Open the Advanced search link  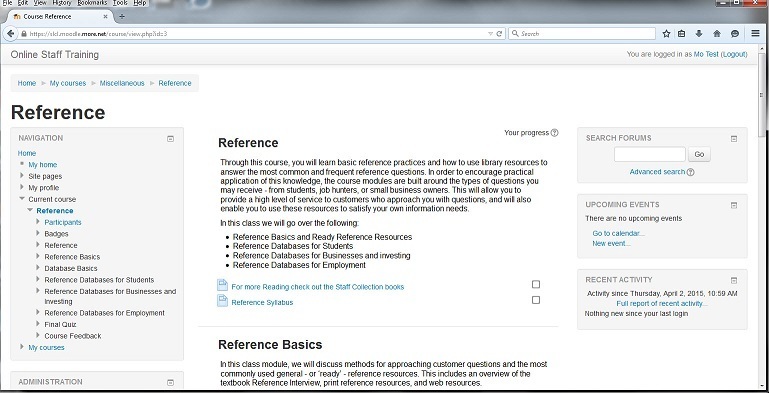point(657,172)
